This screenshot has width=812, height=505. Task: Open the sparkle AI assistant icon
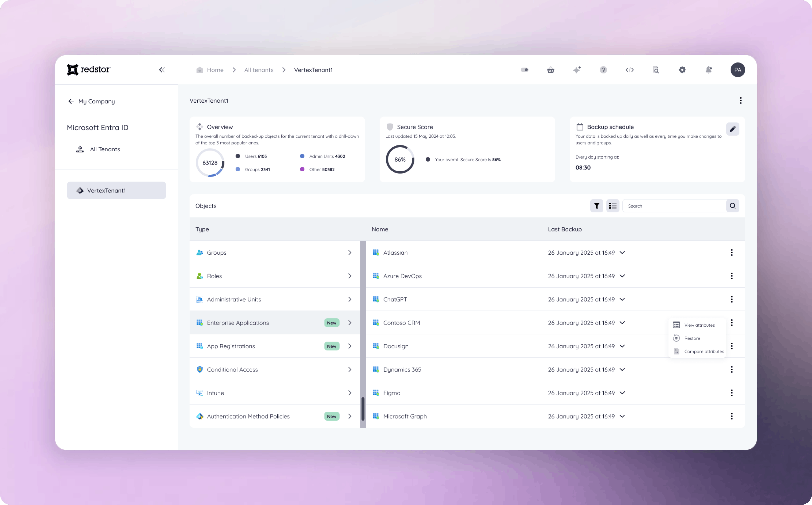pos(577,70)
